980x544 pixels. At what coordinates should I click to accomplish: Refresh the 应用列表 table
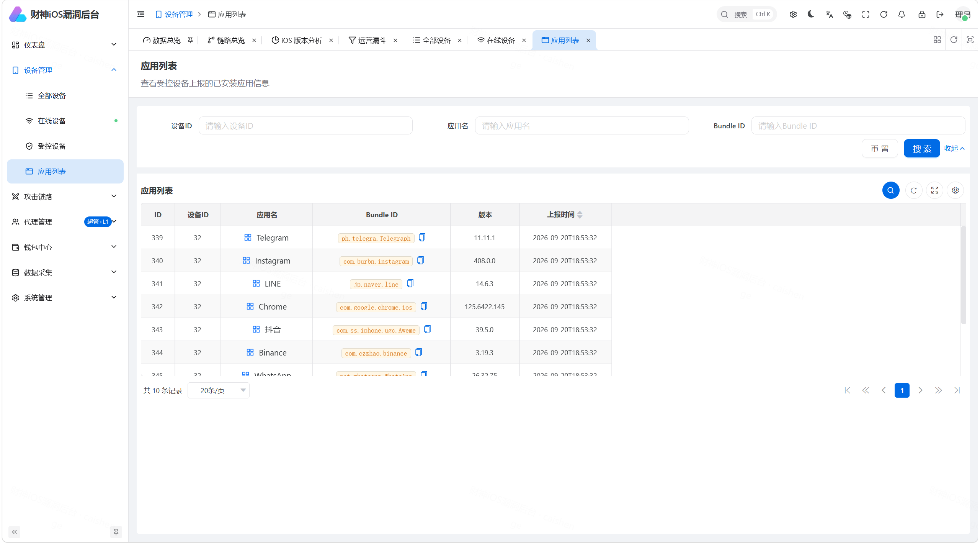(913, 190)
